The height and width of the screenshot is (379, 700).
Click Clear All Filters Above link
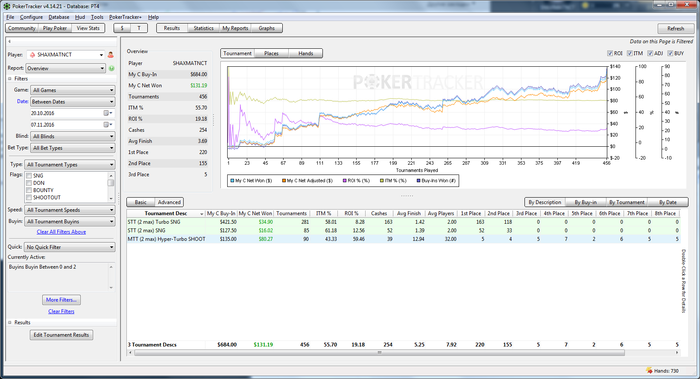click(61, 232)
